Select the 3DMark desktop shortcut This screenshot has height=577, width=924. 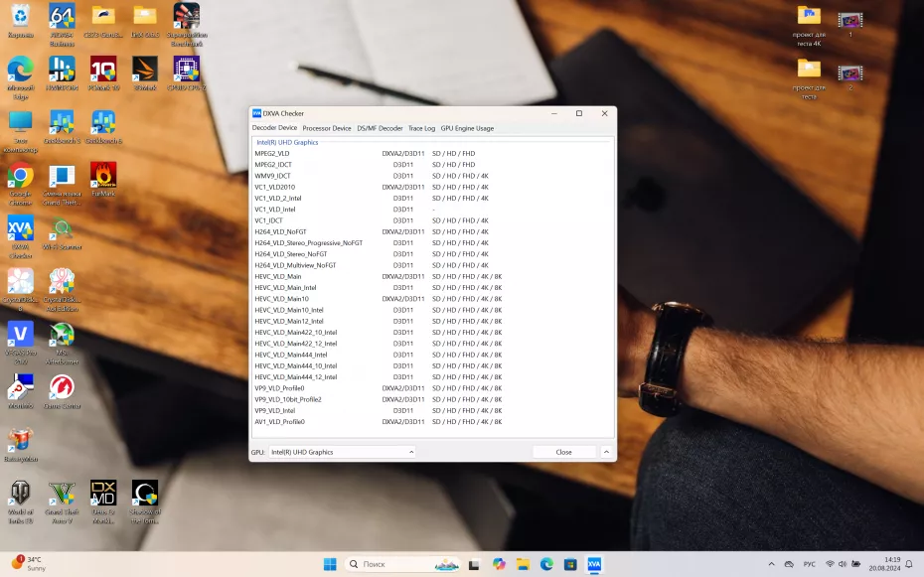(145, 72)
